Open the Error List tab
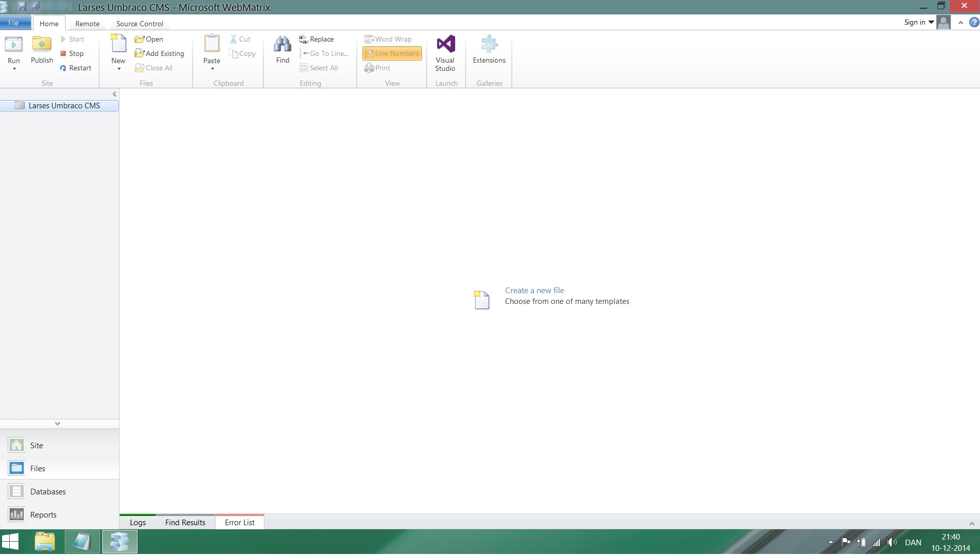The height and width of the screenshot is (555, 980). coord(240,522)
